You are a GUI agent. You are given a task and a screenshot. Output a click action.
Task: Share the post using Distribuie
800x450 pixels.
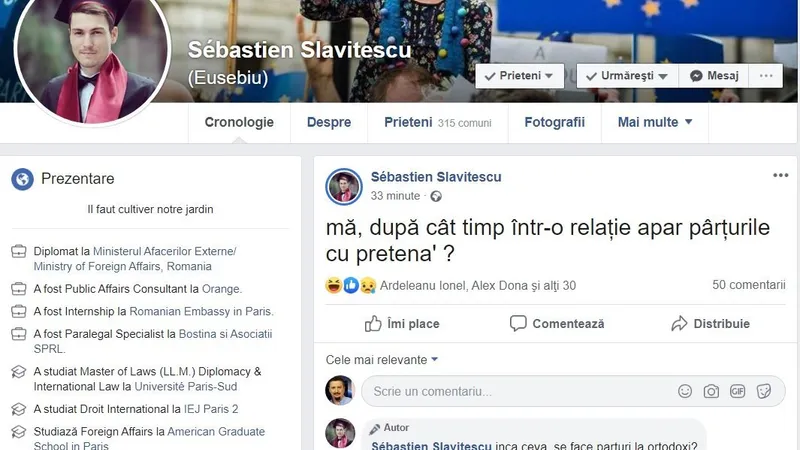coord(710,323)
